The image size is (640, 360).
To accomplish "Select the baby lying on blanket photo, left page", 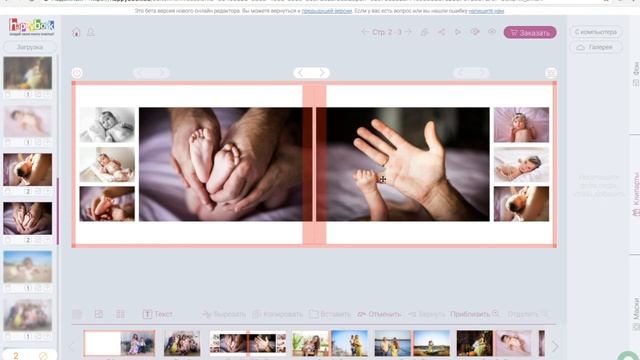I will tap(107, 164).
